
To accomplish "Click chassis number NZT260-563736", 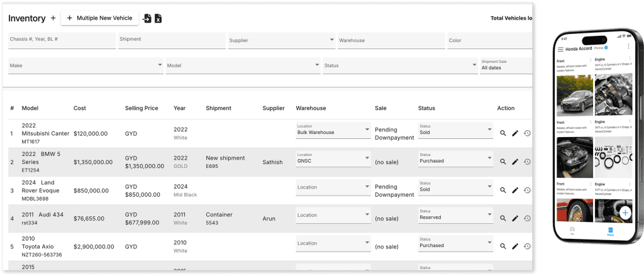I will (42, 255).
